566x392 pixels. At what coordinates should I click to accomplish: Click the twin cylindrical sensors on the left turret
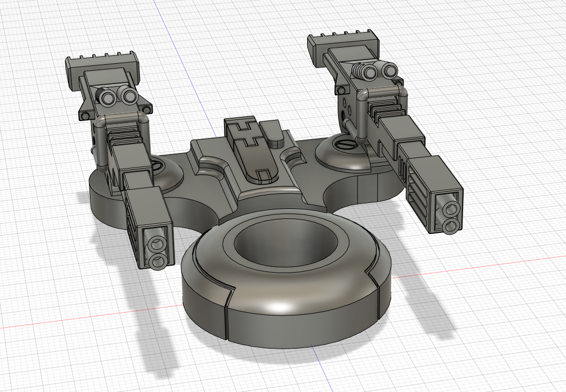point(118,96)
